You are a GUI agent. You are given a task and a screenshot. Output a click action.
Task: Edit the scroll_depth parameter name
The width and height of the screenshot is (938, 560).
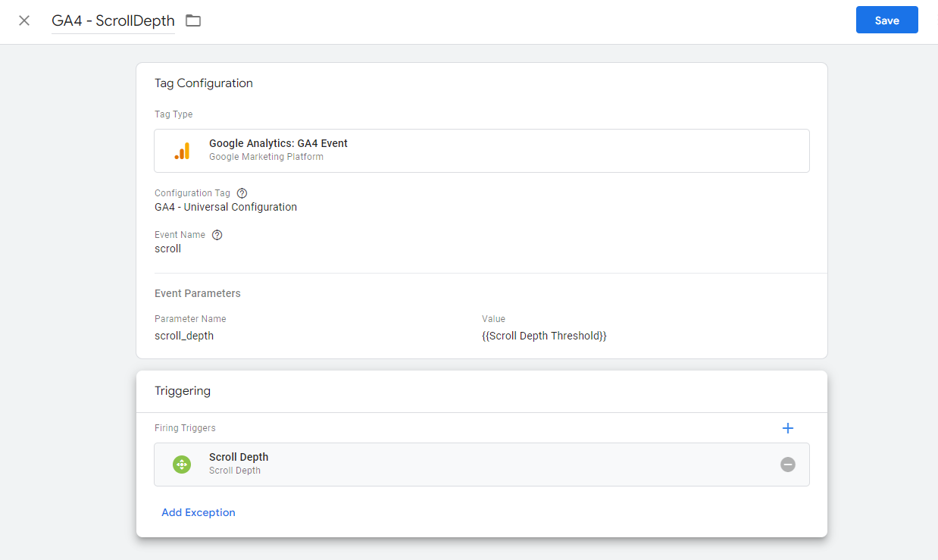184,335
